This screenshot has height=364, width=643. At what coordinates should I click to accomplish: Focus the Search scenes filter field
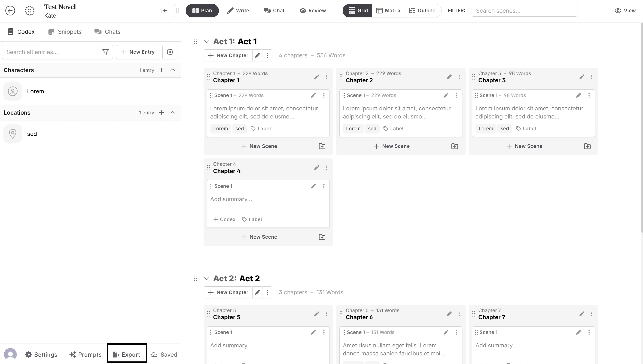[524, 11]
